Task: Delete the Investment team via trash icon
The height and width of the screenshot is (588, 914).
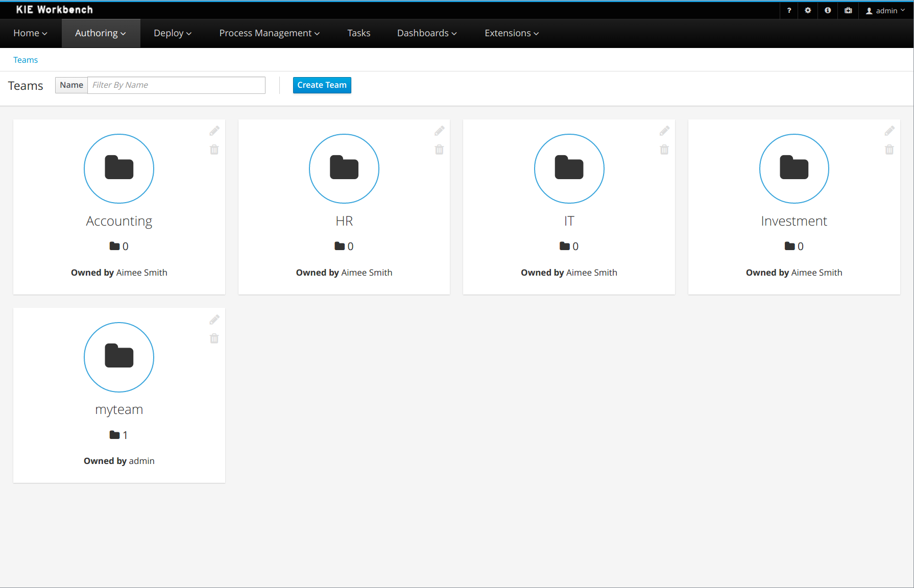Action: click(889, 150)
